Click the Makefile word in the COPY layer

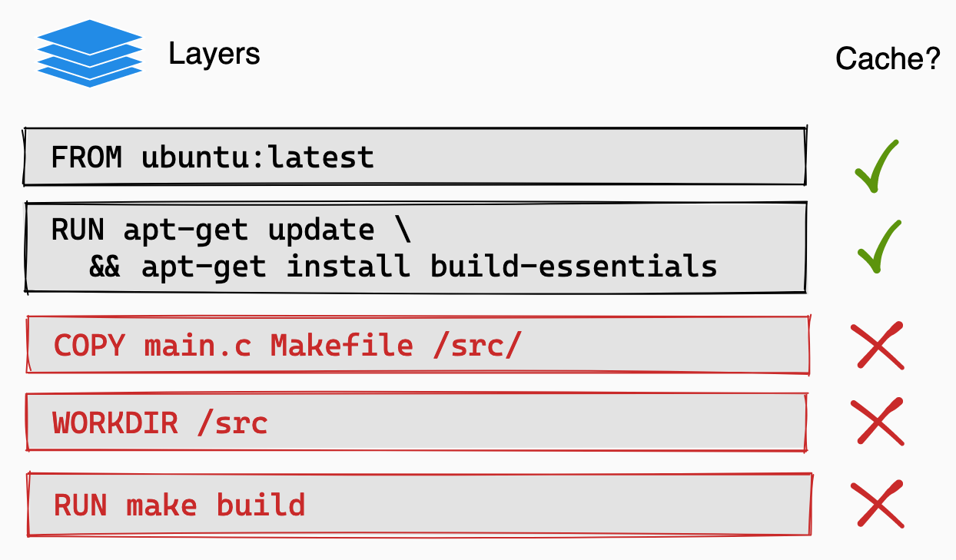coord(341,346)
